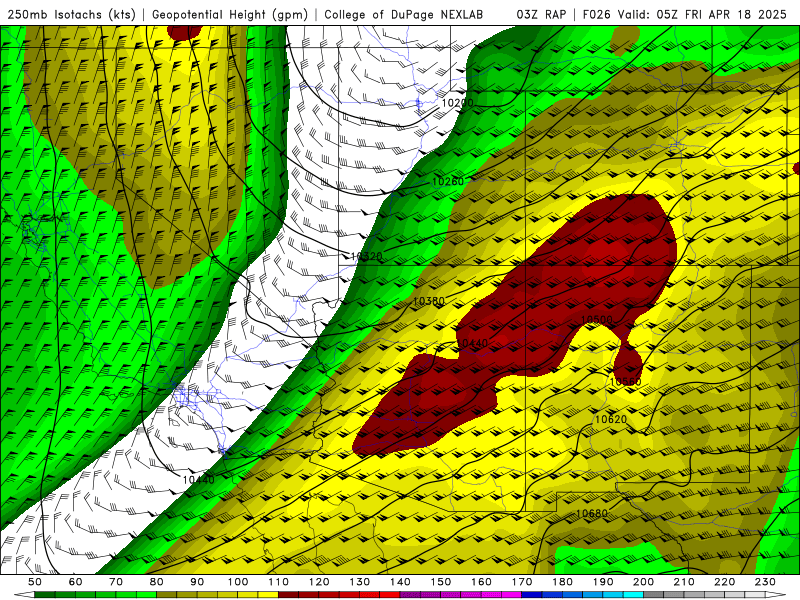Click the 180 value on the color scale
Image resolution: width=800 pixels, height=600 pixels.
click(562, 582)
